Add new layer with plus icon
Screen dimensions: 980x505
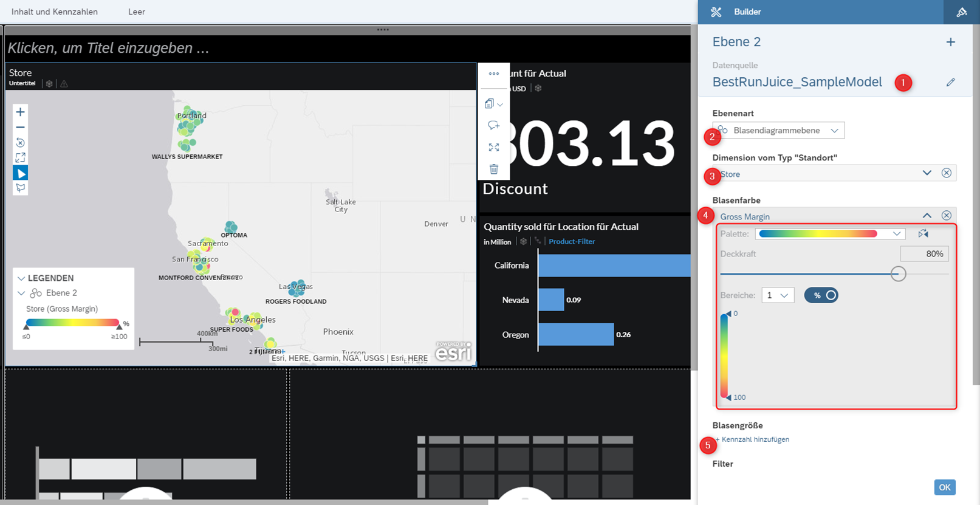(x=951, y=42)
